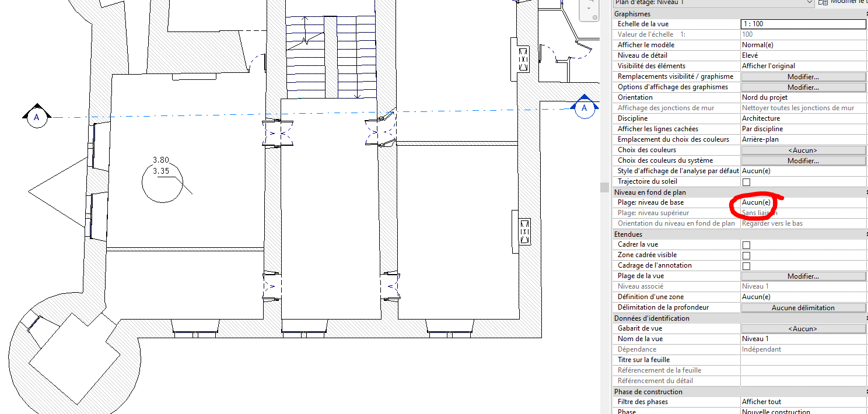Image resolution: width=868 pixels, height=414 pixels.
Task: Select the upper window tag near the staircase wall
Action: 523,59
